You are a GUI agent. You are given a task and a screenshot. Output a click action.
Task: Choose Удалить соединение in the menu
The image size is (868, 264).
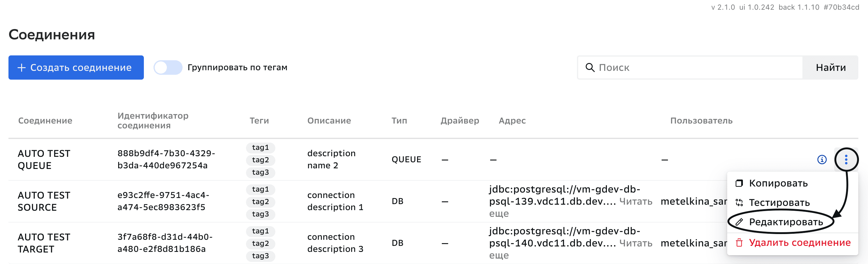click(x=799, y=243)
